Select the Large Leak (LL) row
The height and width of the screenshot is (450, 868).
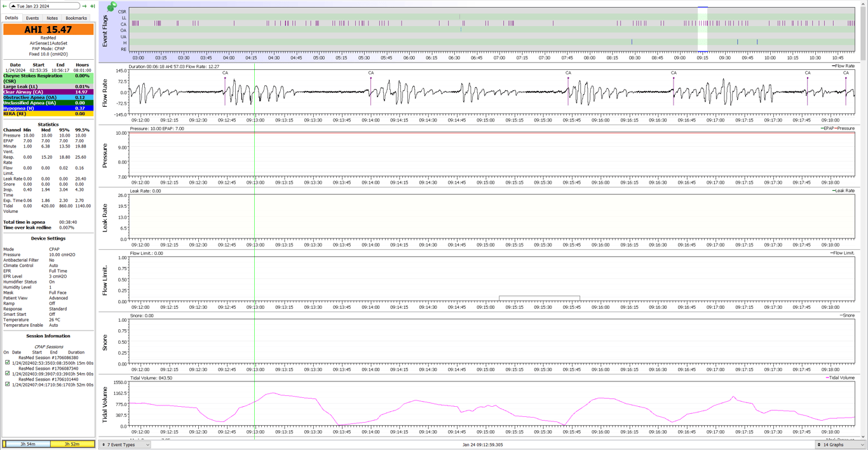[48, 86]
